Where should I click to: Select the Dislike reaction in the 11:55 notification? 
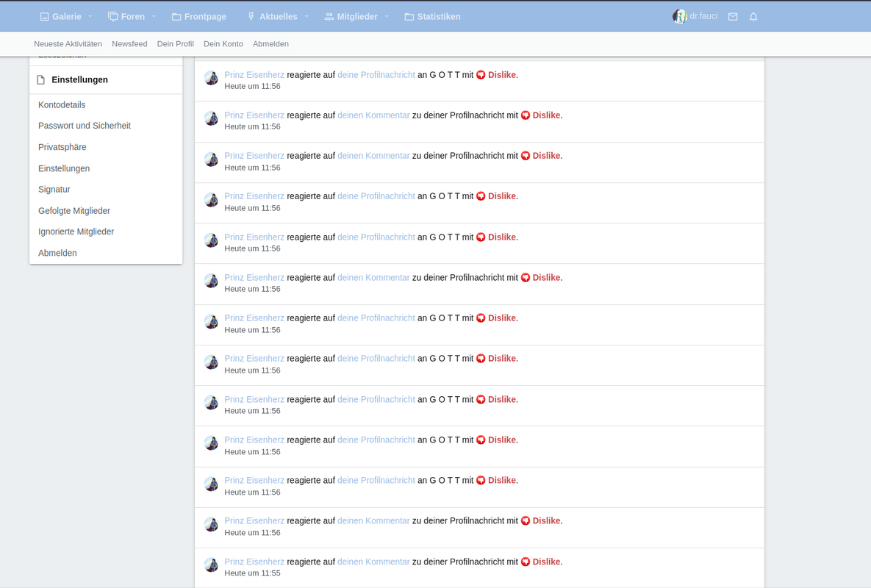540,562
